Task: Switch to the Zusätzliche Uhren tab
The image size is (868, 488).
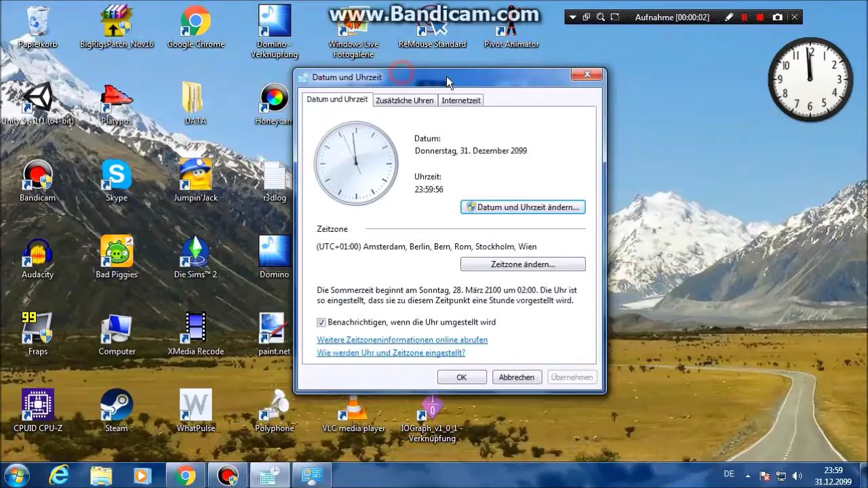Action: 404,100
